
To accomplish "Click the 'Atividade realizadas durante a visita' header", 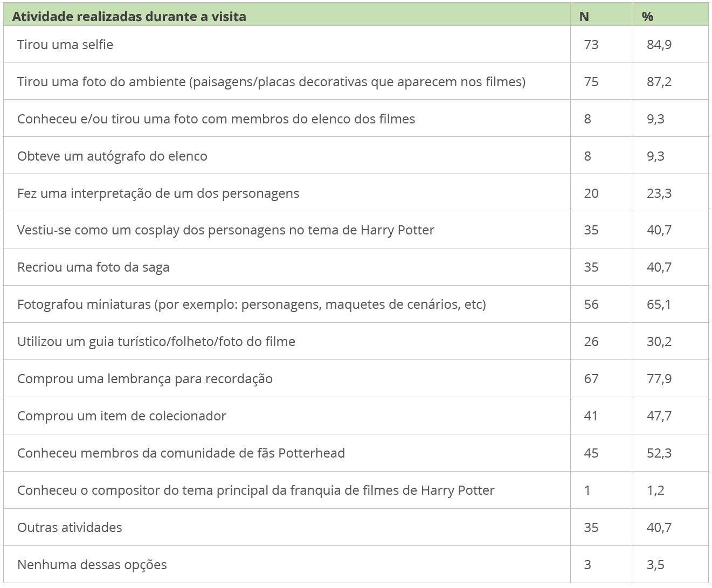I will (x=129, y=17).
